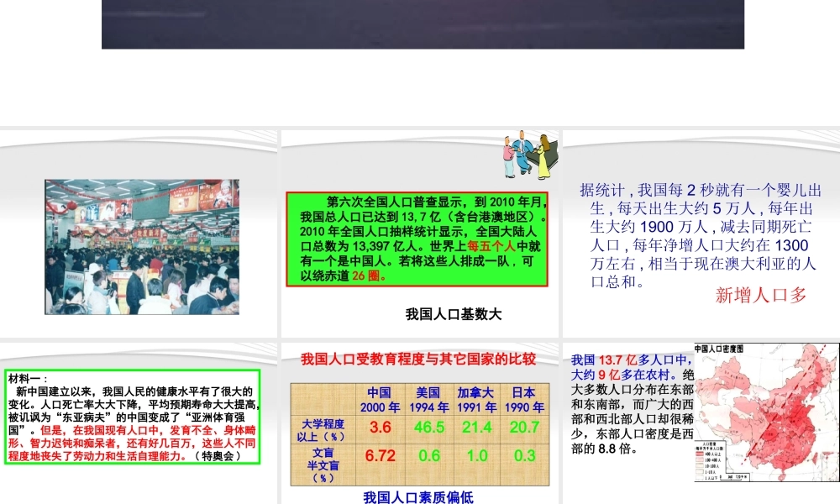Open the crowded supermarket photo slide
840x504 pixels.
[139, 234]
